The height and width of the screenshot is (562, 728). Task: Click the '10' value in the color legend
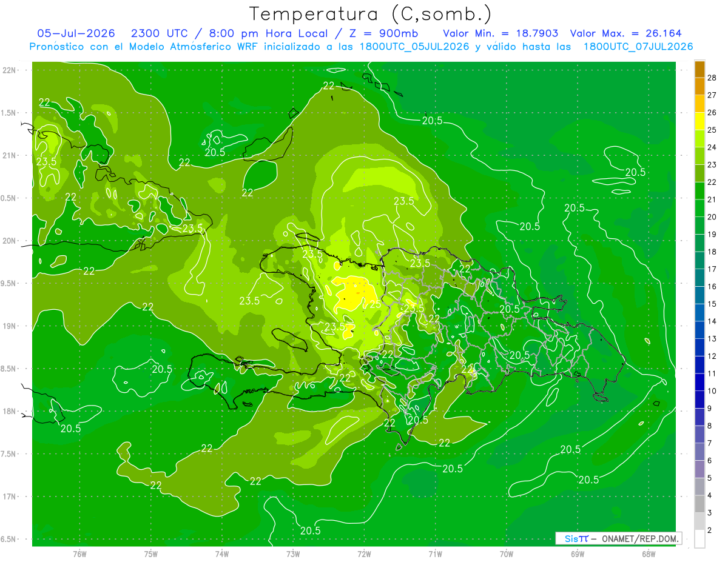click(x=712, y=391)
